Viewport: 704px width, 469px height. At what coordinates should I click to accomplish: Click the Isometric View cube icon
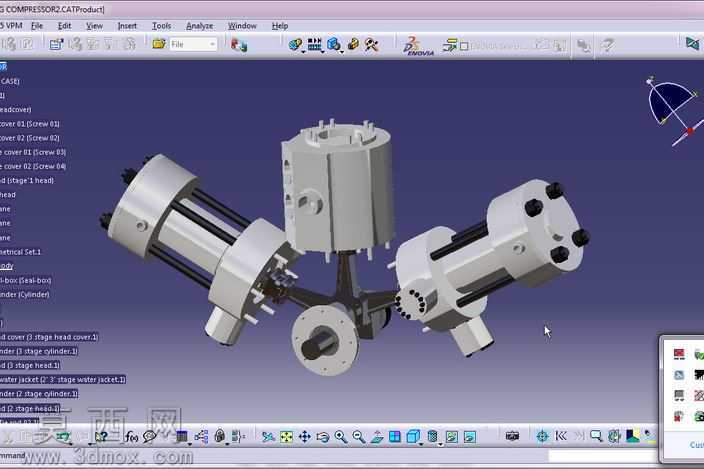413,436
